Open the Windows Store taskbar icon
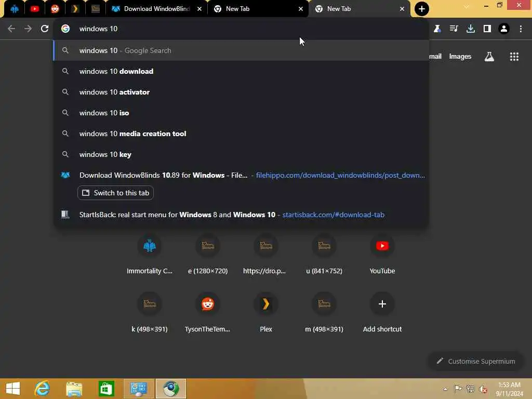This screenshot has height=399, width=532. coord(106,389)
